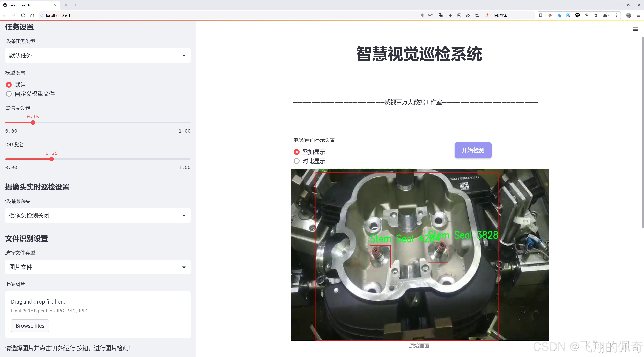Select the 叠加显示 display radio button
This screenshot has height=357, width=644.
(297, 152)
